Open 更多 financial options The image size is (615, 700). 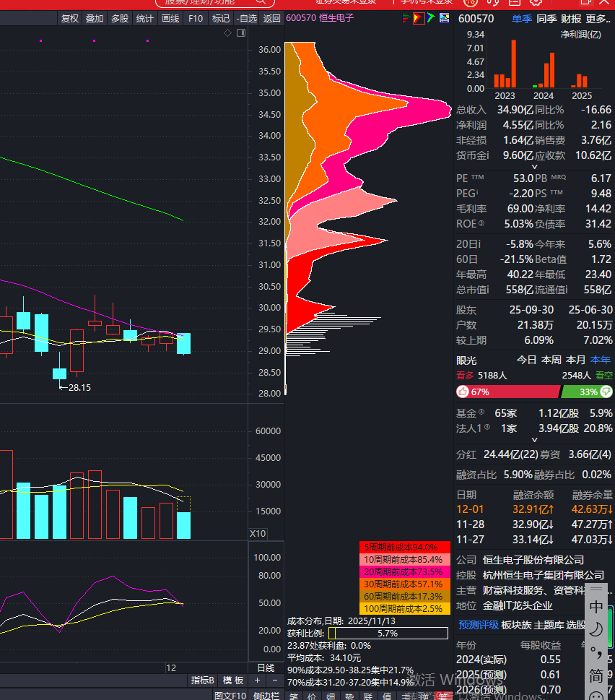click(598, 19)
